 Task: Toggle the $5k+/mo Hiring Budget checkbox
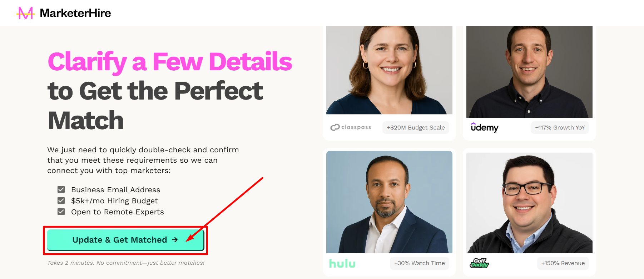[x=61, y=201]
